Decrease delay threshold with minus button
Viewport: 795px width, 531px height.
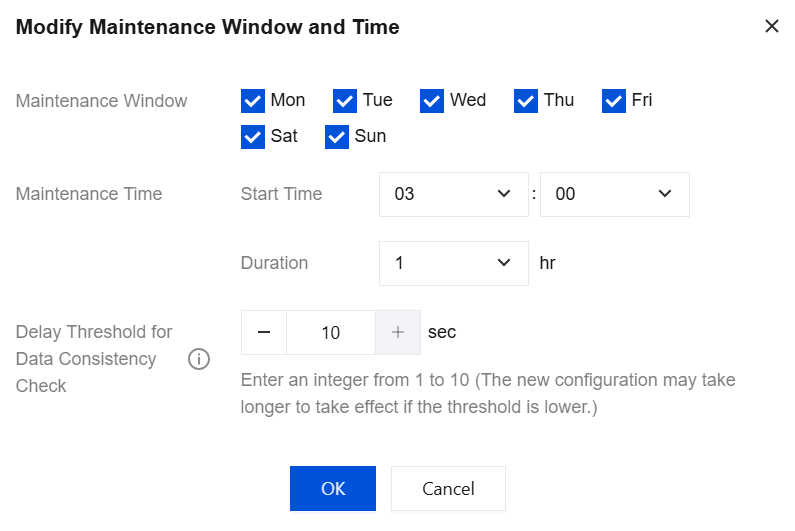click(x=264, y=333)
